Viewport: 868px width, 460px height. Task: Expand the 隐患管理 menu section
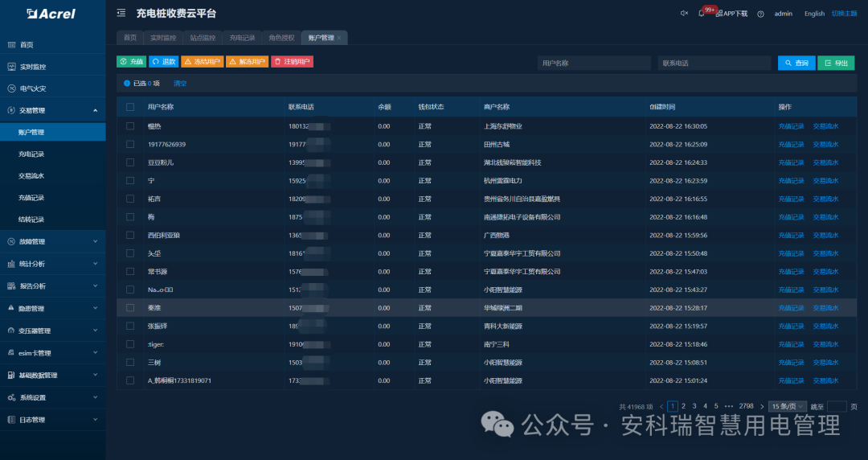point(95,308)
